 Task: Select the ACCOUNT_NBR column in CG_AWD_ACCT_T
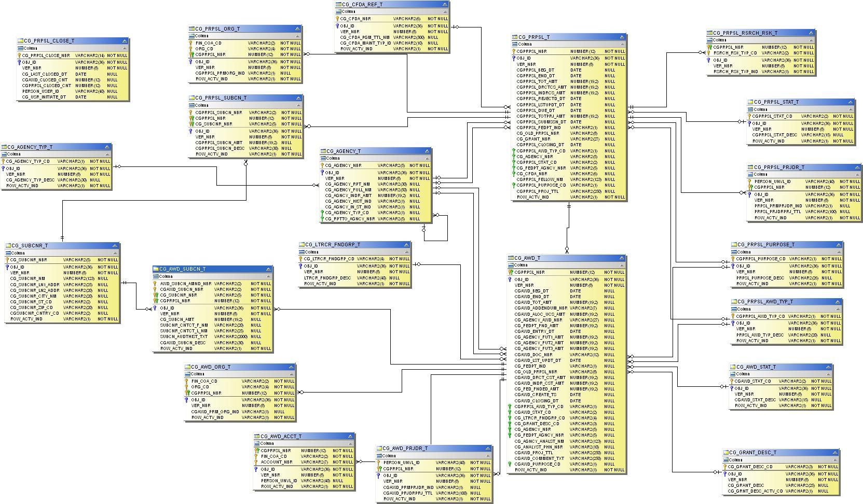pos(305,462)
